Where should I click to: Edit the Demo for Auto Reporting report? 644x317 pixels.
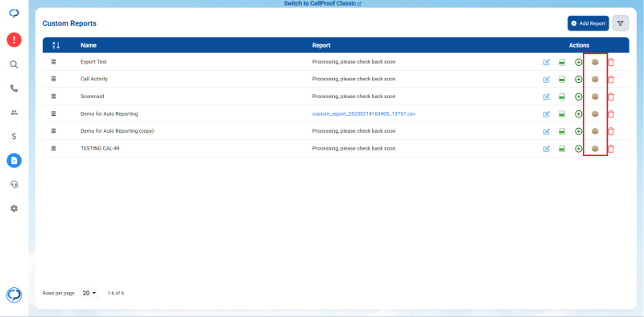click(547, 114)
